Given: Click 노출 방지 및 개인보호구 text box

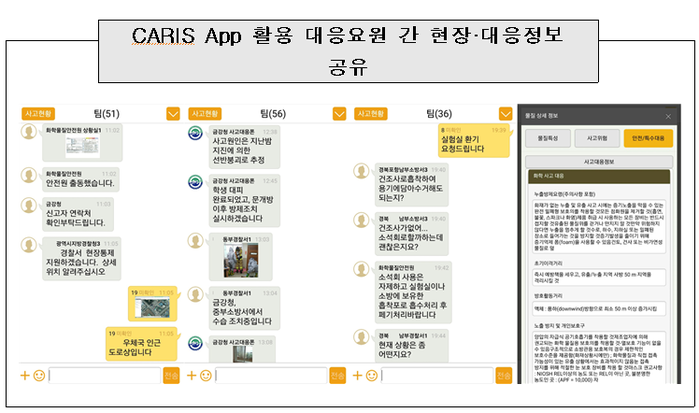Looking at the screenshot, I should (599, 357).
